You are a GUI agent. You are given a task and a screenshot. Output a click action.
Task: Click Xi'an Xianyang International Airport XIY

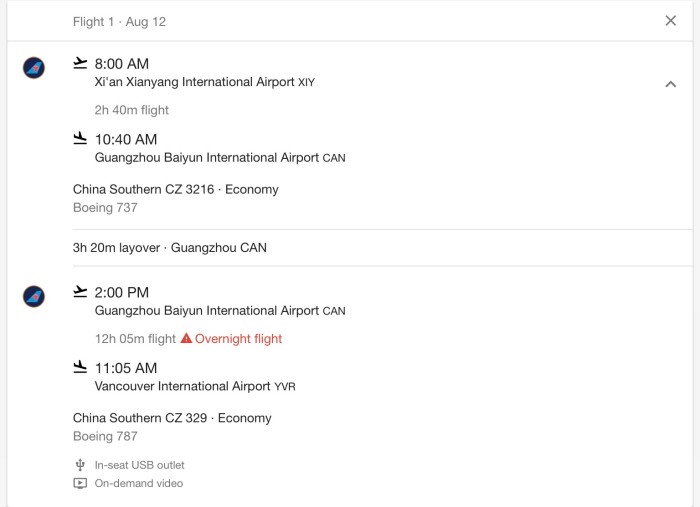204,82
